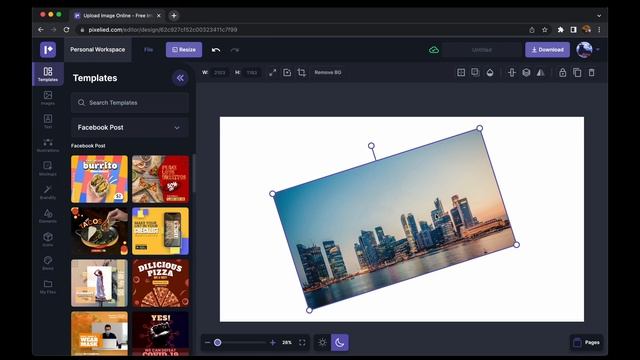Viewport: 640px width, 360px height.
Task: Select the Tacos template thumbnail
Action: click(x=99, y=231)
